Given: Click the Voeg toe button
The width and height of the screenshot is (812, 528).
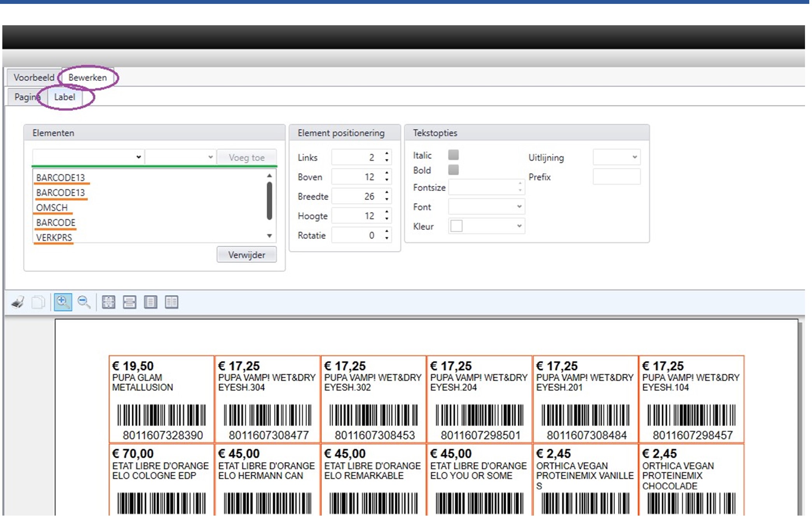Looking at the screenshot, I should tap(246, 157).
